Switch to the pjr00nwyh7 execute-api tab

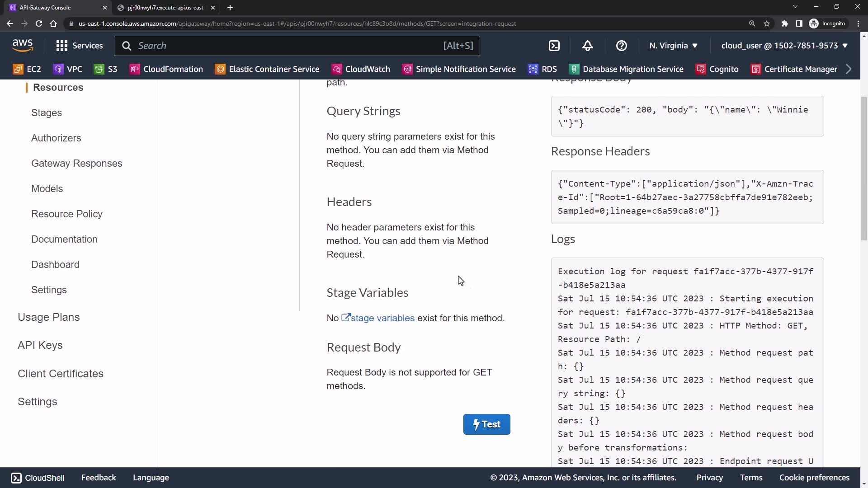(x=165, y=8)
